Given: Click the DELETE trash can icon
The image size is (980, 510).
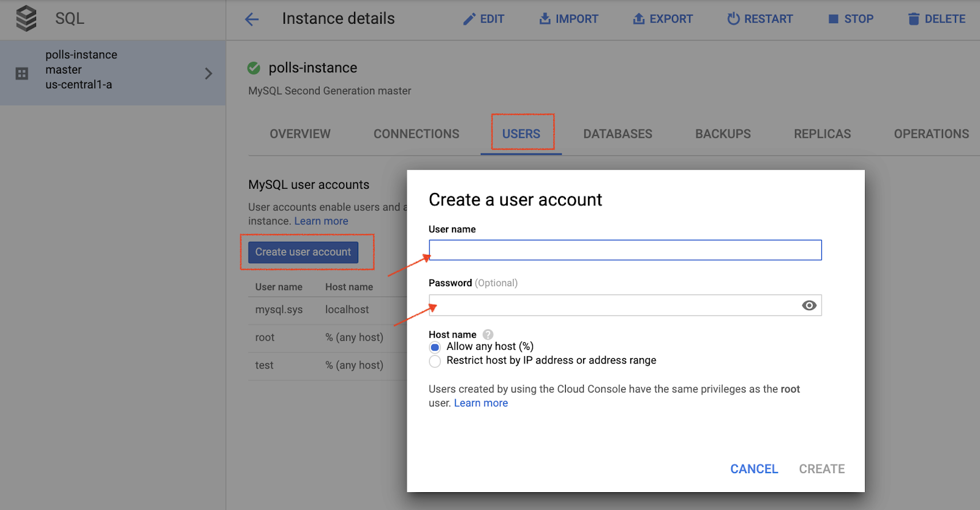Looking at the screenshot, I should point(913,19).
